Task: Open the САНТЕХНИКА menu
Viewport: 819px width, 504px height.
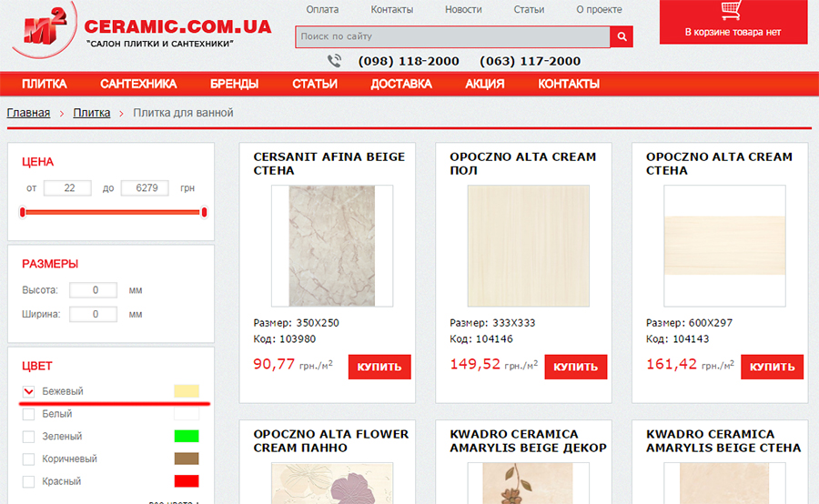Action: pyautogui.click(x=138, y=84)
